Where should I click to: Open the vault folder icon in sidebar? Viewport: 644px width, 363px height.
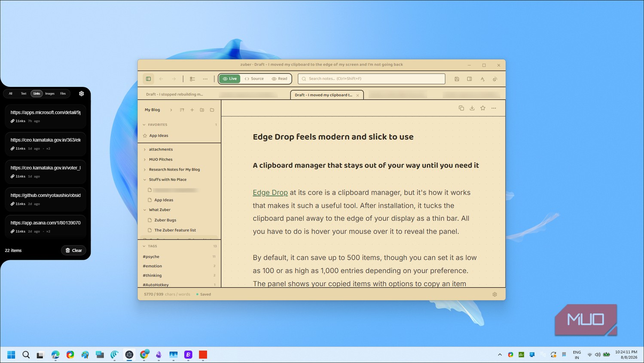212,110
